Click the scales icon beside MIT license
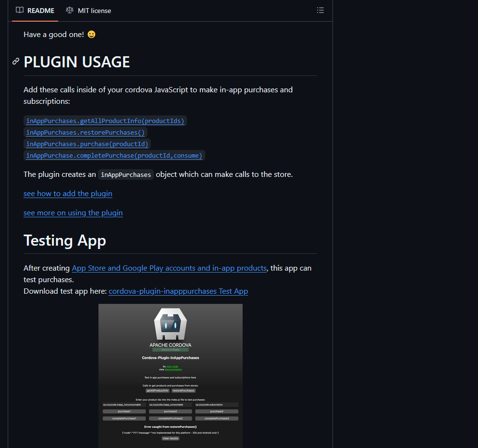The height and width of the screenshot is (448, 478). 70,10
